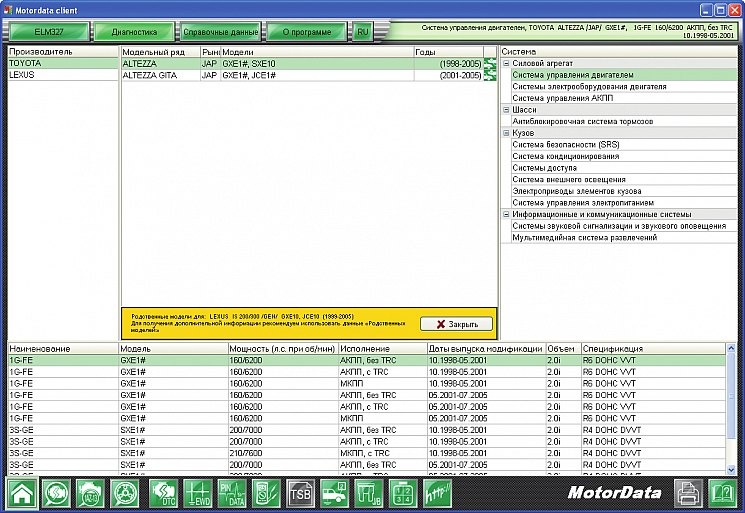Select 3S-GE row with 210/7600 power

point(367,453)
